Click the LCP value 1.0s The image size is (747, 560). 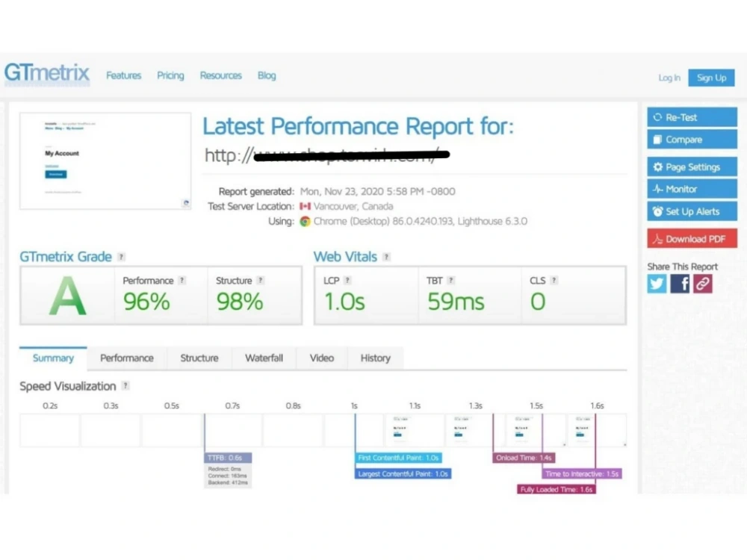click(x=344, y=302)
